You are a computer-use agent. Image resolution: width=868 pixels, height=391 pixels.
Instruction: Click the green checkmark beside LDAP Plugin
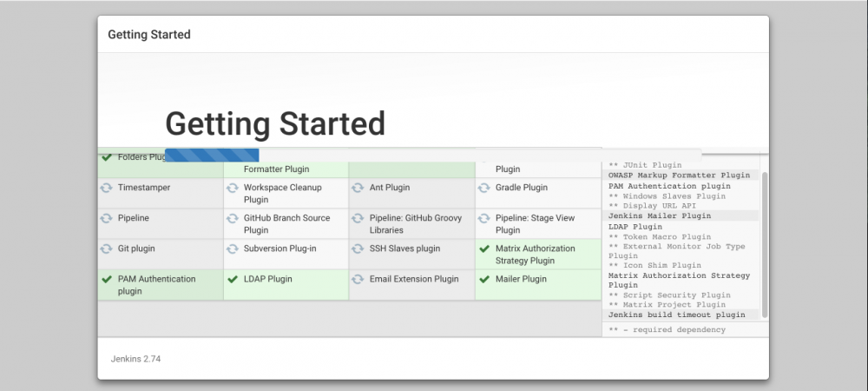(232, 279)
